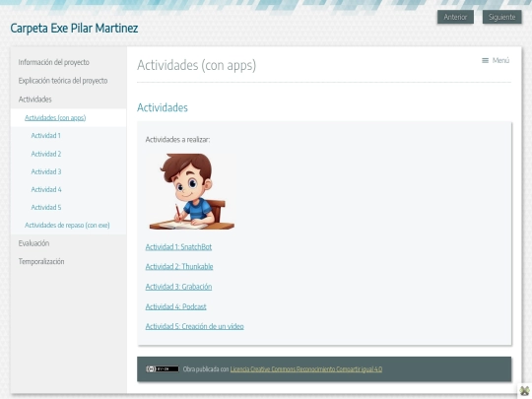Click the blue Actividades subheading
This screenshot has width=532, height=399.
[x=163, y=107]
